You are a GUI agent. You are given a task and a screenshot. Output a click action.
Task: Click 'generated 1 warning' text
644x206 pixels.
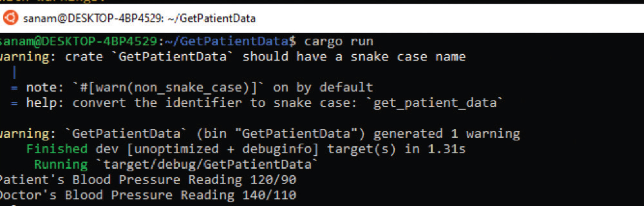[447, 134]
